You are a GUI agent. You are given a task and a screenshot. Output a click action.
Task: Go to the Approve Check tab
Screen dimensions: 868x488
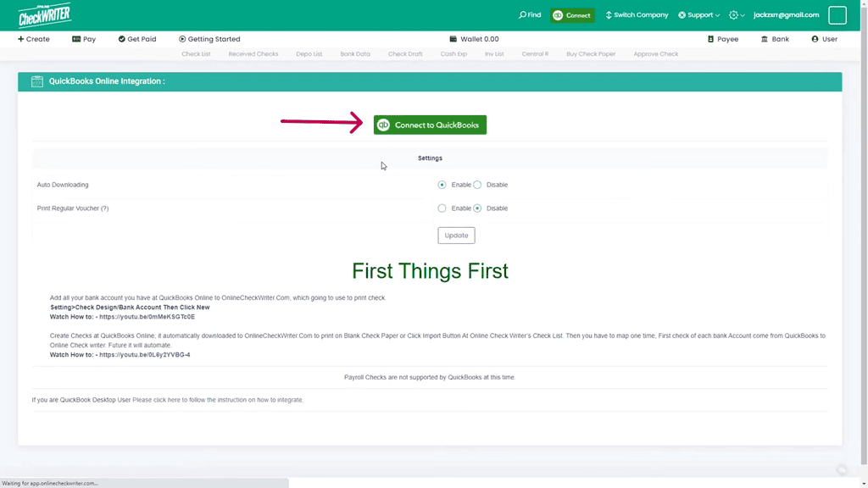pos(655,53)
